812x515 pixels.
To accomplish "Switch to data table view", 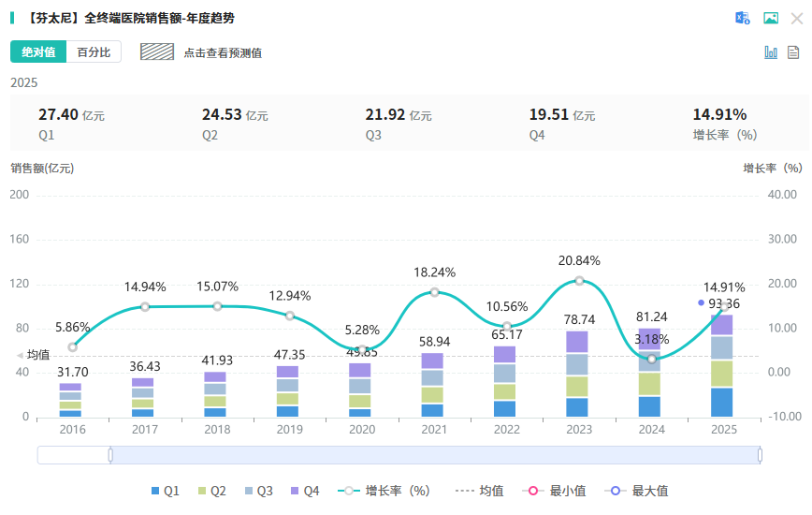I will [793, 52].
